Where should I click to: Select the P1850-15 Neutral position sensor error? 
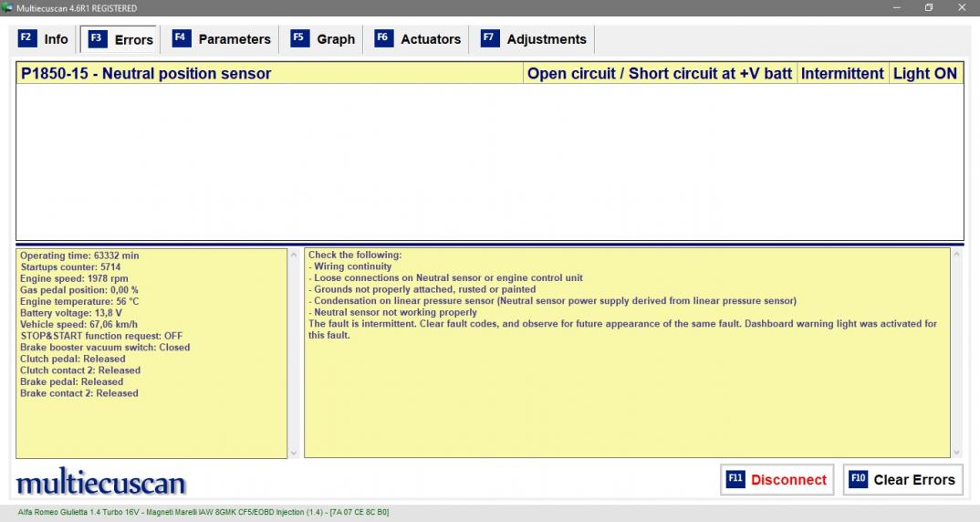(269, 73)
